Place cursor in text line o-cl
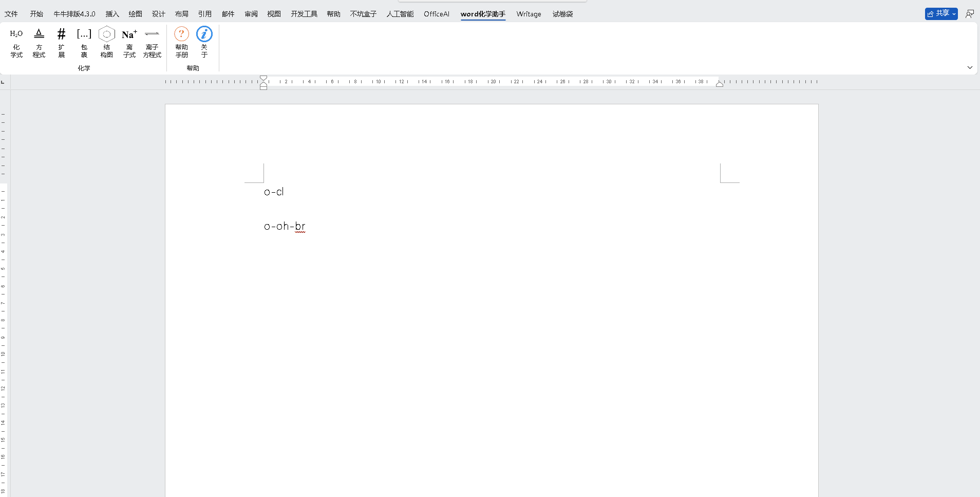Screen dimensions: 980x497 tap(274, 192)
